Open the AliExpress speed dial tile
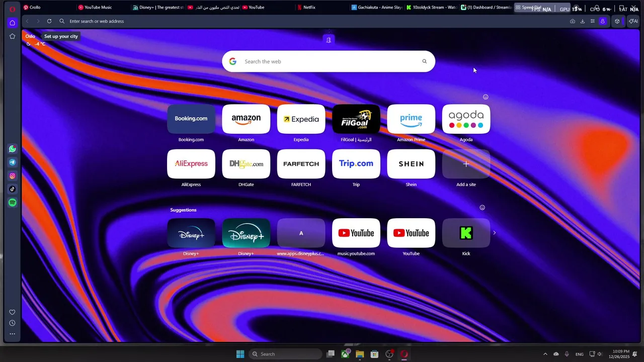The image size is (644, 362). pyautogui.click(x=191, y=164)
